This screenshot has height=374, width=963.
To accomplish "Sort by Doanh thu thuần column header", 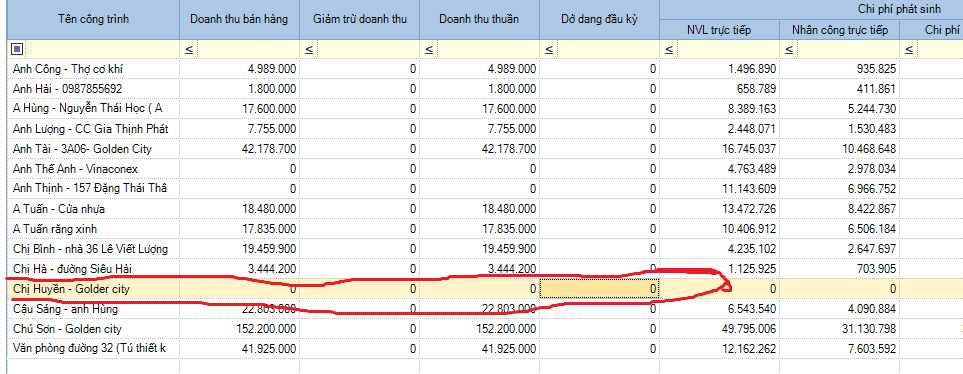I will click(x=479, y=19).
